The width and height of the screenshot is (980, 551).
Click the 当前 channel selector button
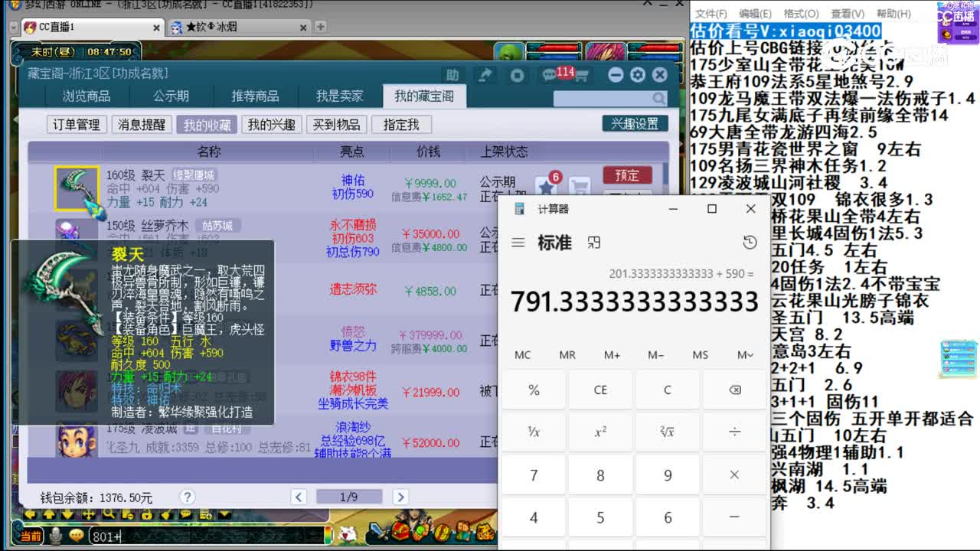pos(31,536)
